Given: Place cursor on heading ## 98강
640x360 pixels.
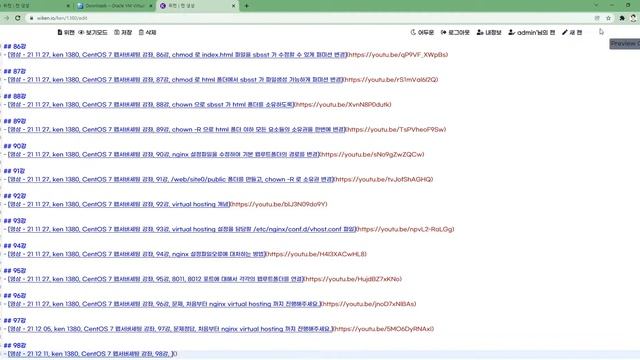Looking at the screenshot, I should pyautogui.click(x=15, y=345).
